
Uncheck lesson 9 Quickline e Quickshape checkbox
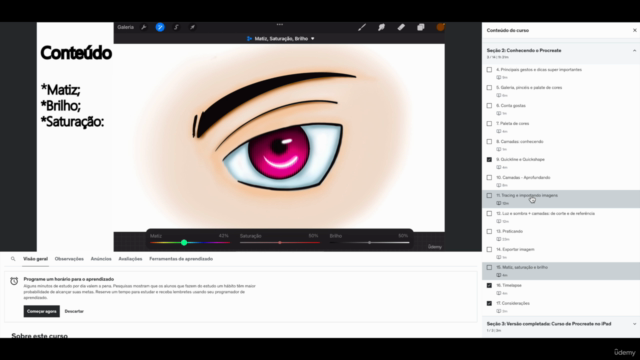pos(489,160)
